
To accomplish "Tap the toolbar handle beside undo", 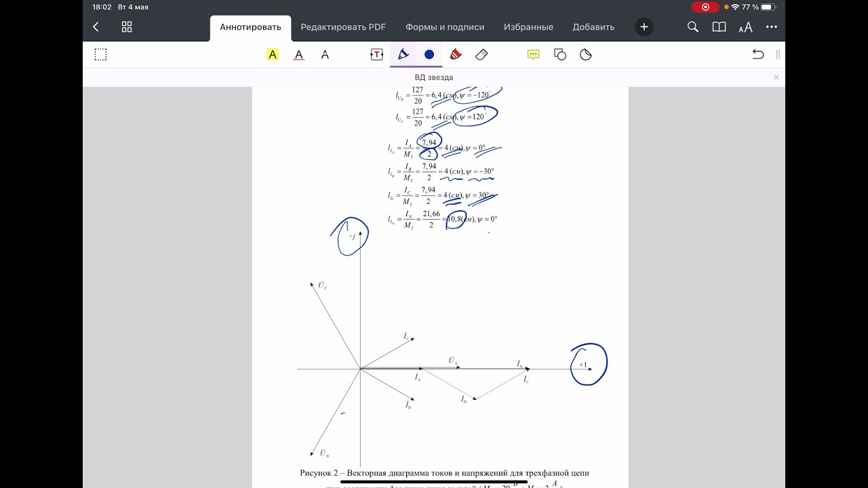I will [778, 54].
